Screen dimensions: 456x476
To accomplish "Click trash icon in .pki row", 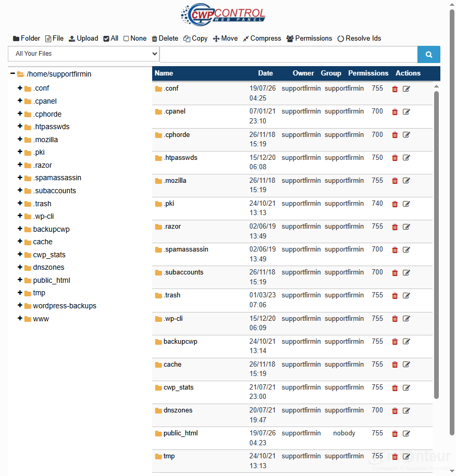I will pyautogui.click(x=395, y=204).
